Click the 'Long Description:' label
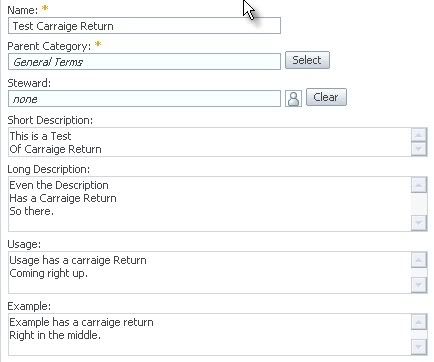This screenshot has width=434, height=362. click(x=49, y=169)
